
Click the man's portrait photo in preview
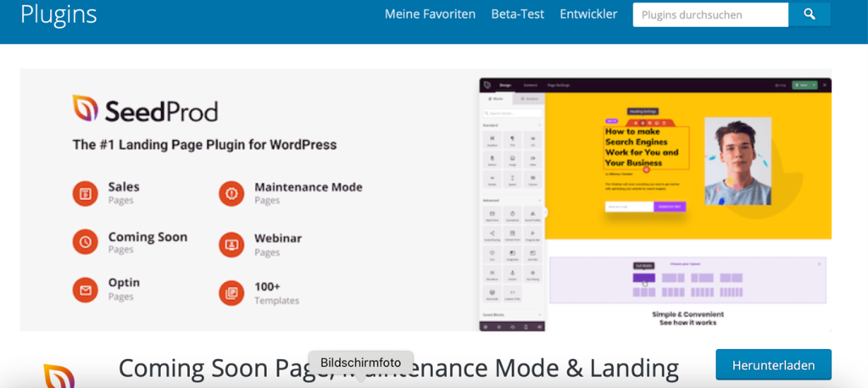pos(738,161)
